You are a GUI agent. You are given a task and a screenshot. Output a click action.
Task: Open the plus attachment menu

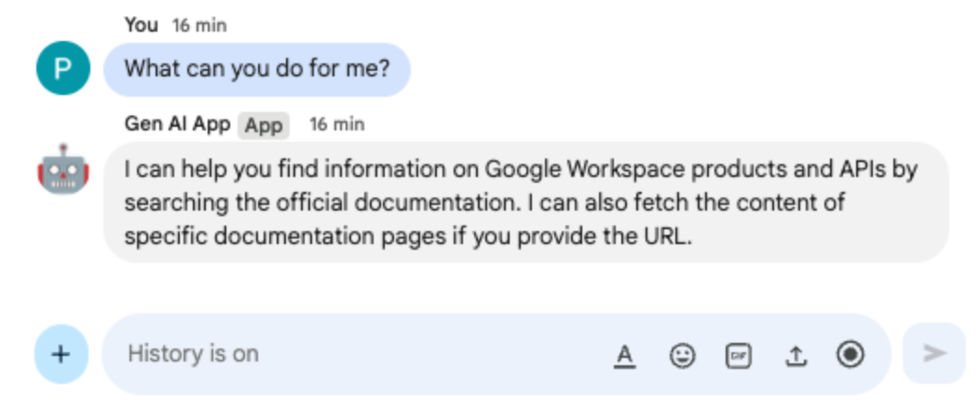61,354
